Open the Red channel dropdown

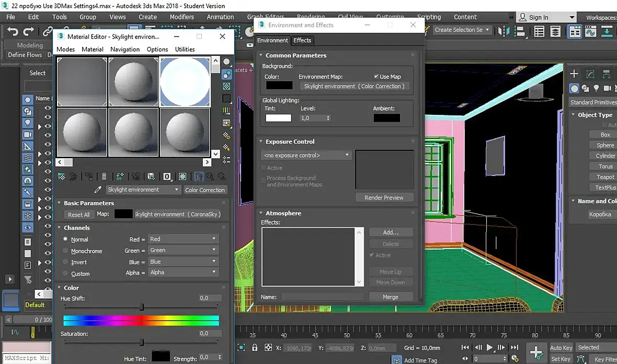pos(182,239)
